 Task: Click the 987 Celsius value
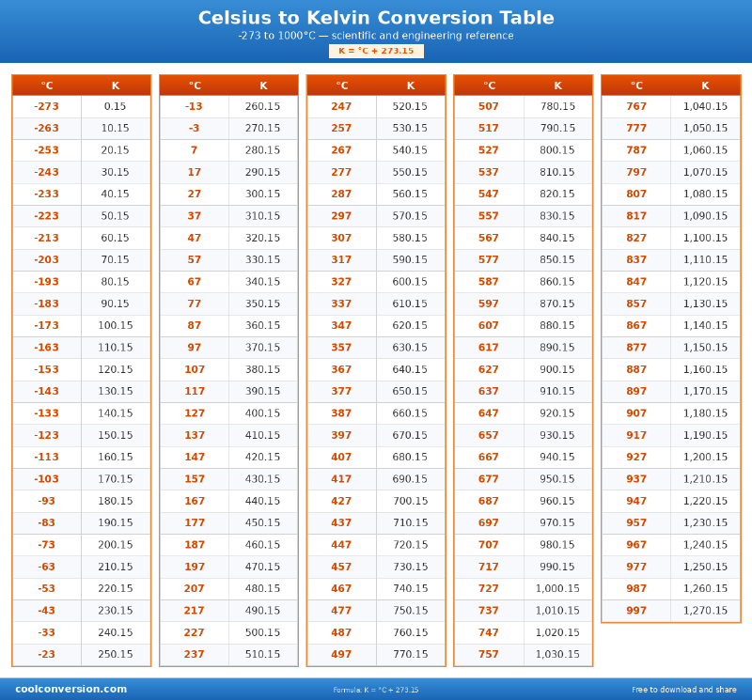point(636,589)
